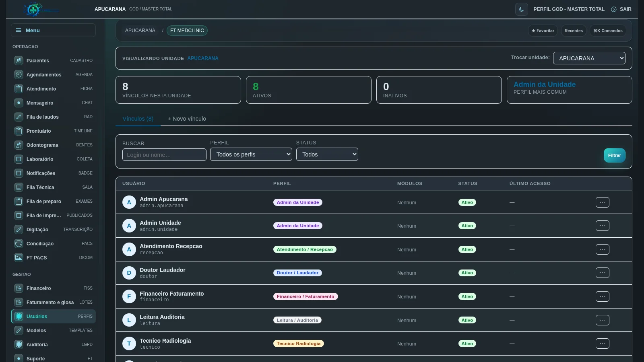The width and height of the screenshot is (644, 362).
Task: Collapse the sidebar Menu toggle
Action: click(53, 30)
